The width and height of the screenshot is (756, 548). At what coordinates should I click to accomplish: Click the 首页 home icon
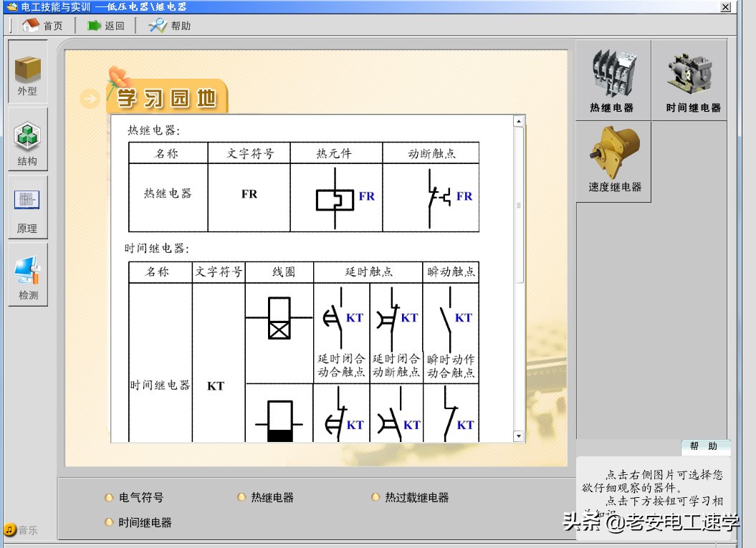[40, 24]
